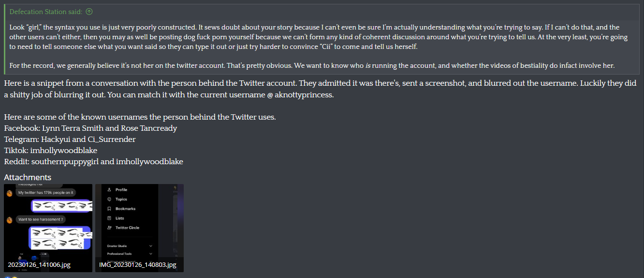Click the Twitter Circle menu label
The width and height of the screenshot is (644, 278).
tap(127, 228)
